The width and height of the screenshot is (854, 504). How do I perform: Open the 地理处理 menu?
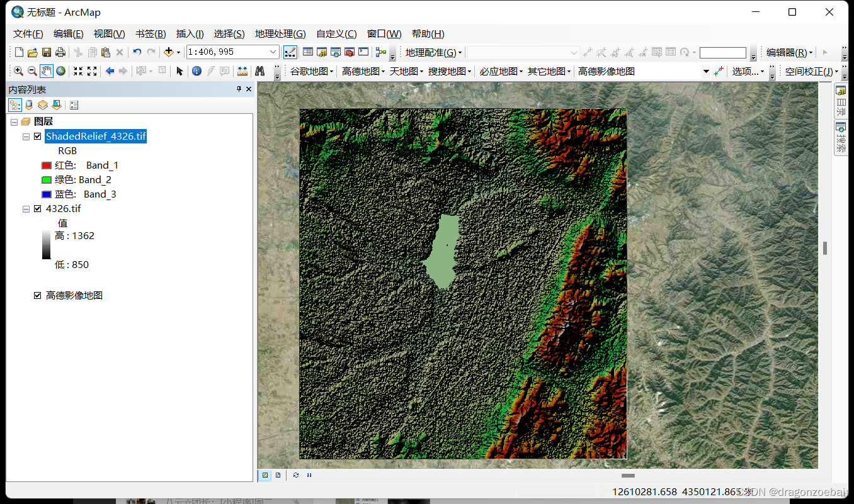tap(280, 33)
